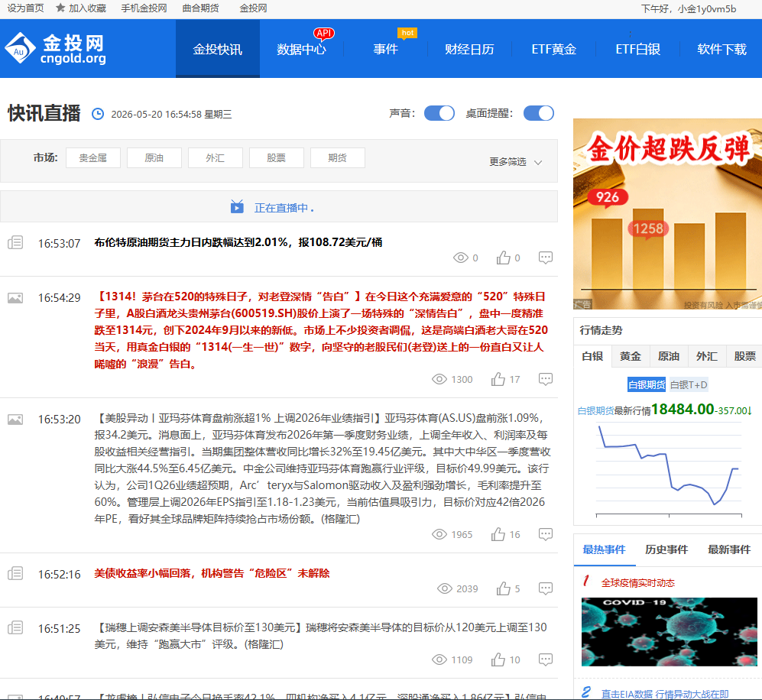Like the 茅台520 news item

498,379
